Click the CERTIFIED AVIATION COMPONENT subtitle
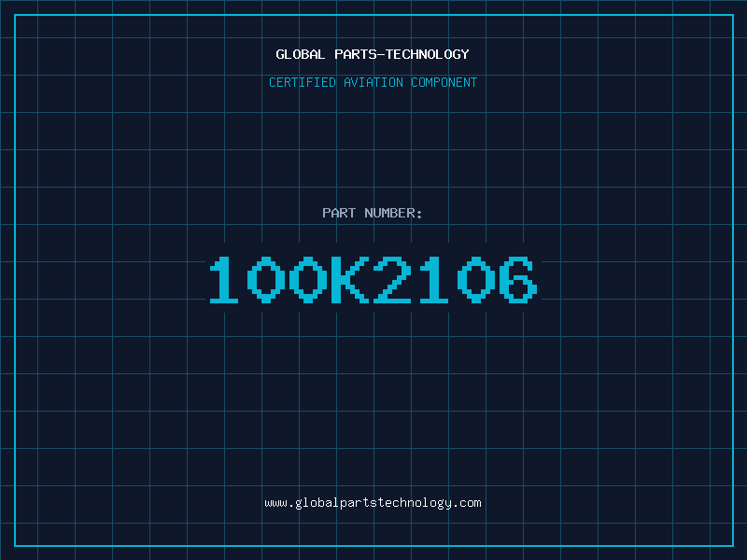 (373, 82)
